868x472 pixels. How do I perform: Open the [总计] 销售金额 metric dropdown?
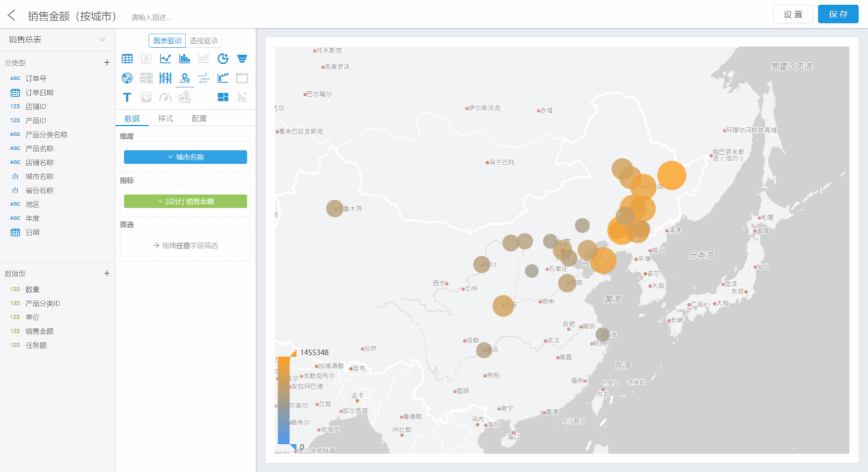pos(185,201)
